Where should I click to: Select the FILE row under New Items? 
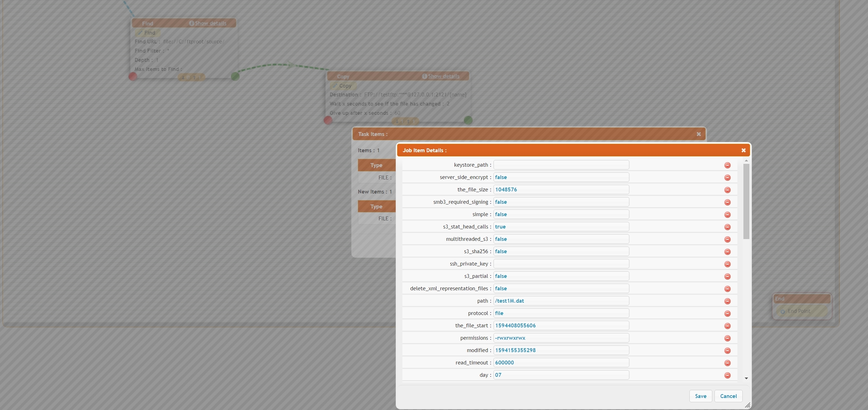[377, 219]
